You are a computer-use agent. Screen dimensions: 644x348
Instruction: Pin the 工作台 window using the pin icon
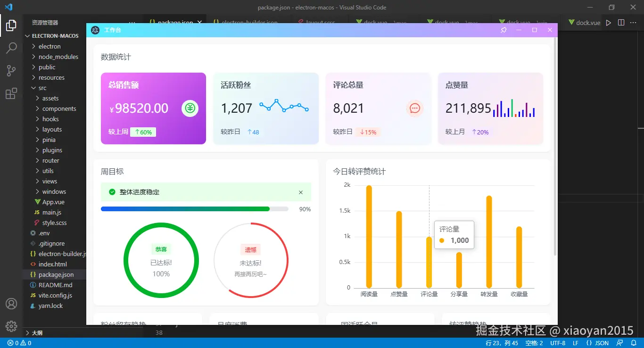[503, 30]
